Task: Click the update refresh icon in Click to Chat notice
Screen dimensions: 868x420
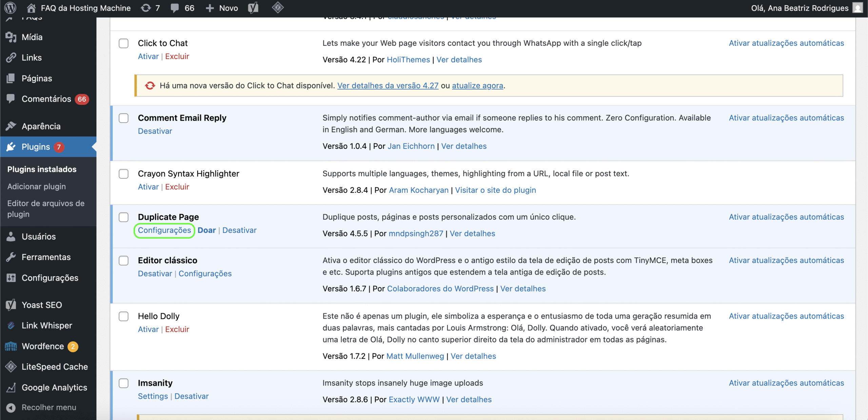Action: 150,86
